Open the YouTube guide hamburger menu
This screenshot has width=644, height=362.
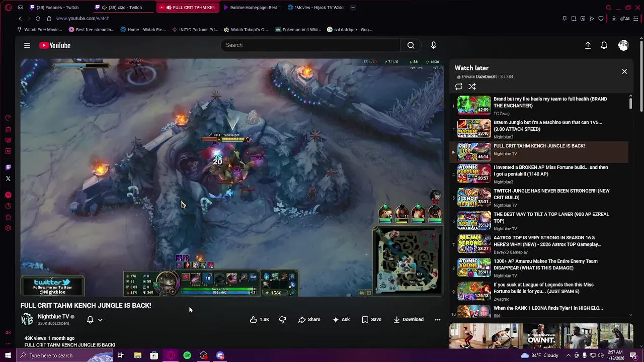click(x=27, y=45)
